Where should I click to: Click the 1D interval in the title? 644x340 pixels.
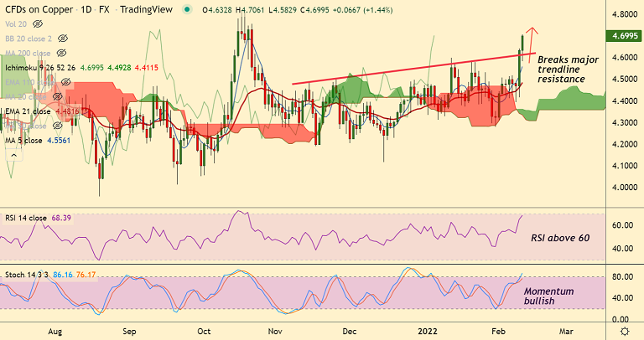[x=86, y=9]
